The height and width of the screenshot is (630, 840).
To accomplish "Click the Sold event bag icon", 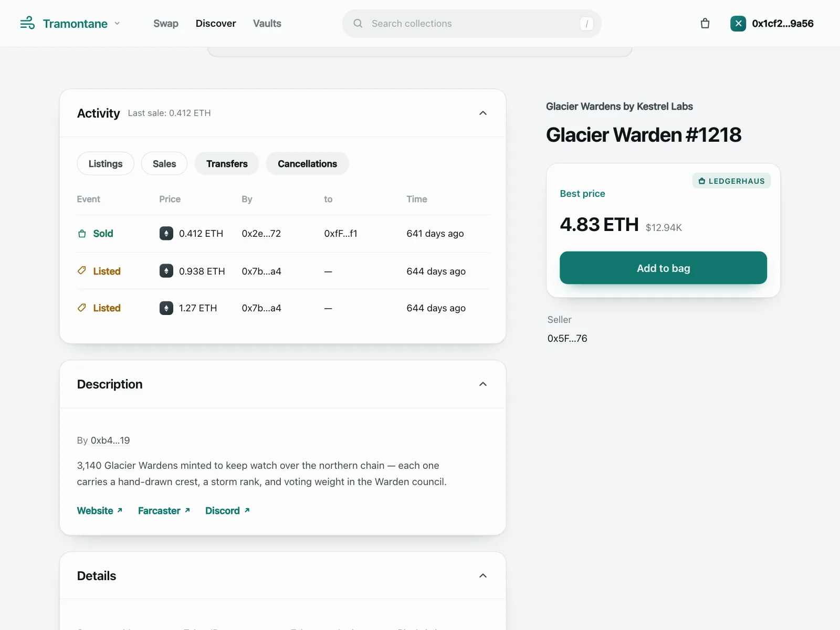I will click(x=82, y=234).
